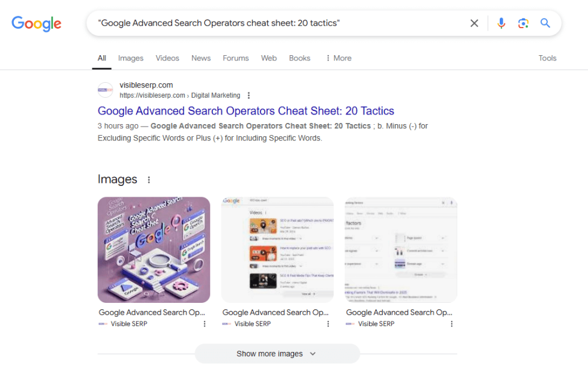The image size is (588, 379).
Task: Switch to the Images tab
Action: pos(130,58)
